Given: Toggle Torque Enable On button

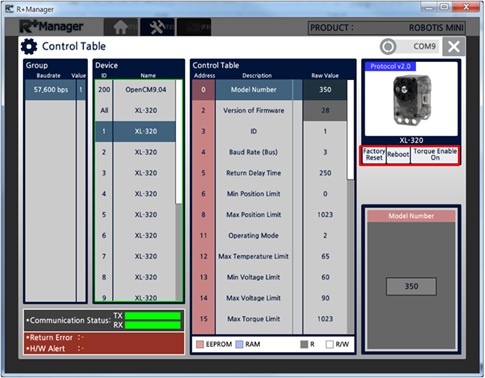Looking at the screenshot, I should 435,155.
